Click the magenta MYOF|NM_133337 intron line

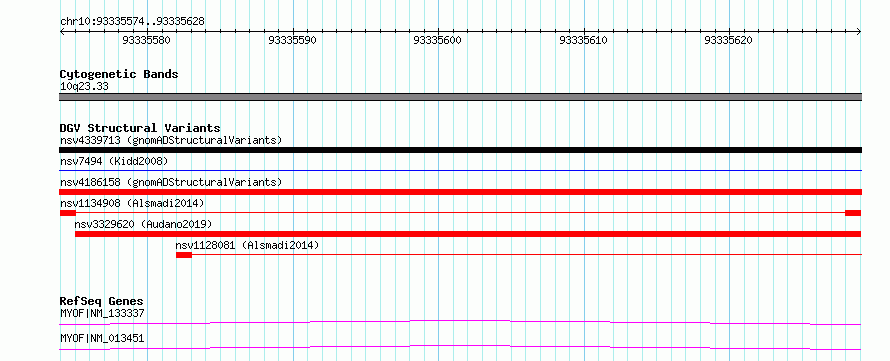[460, 322]
